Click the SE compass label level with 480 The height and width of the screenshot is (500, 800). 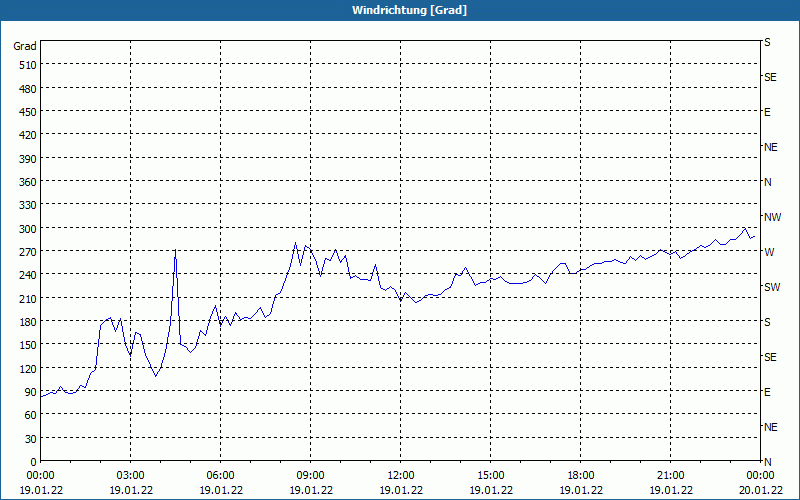(770, 77)
